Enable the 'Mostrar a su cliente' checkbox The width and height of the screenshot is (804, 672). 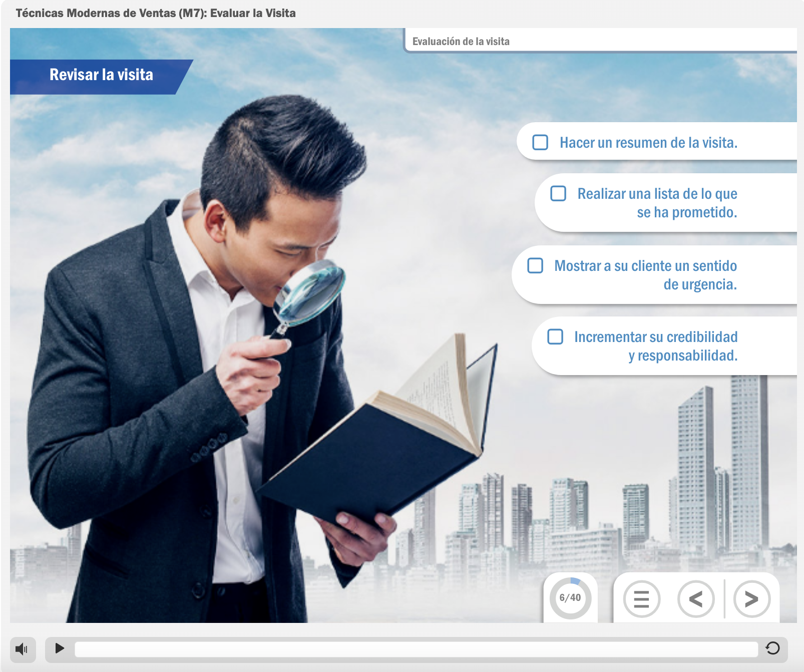click(x=535, y=265)
